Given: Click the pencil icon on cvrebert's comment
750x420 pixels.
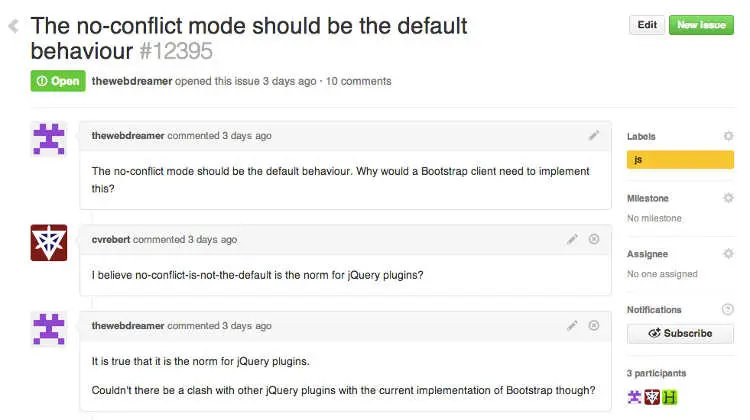Looking at the screenshot, I should 572,239.
